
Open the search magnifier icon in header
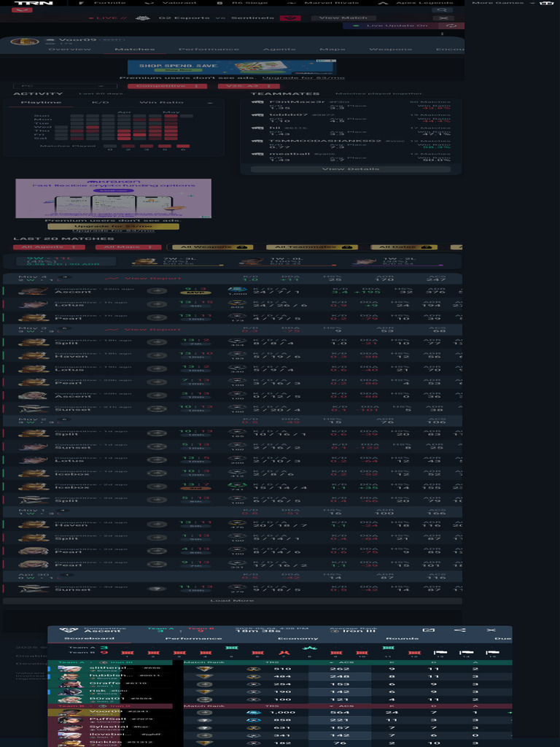click(x=442, y=10)
